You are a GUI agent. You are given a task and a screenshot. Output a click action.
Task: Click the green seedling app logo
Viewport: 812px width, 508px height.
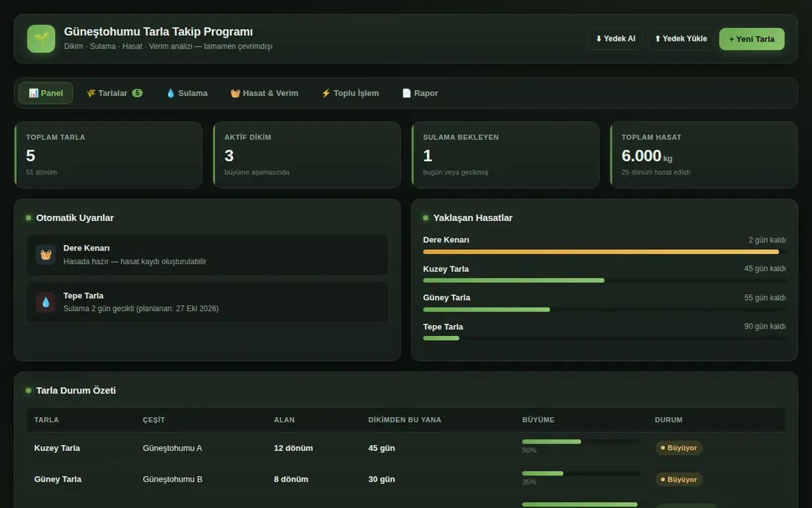(41, 39)
